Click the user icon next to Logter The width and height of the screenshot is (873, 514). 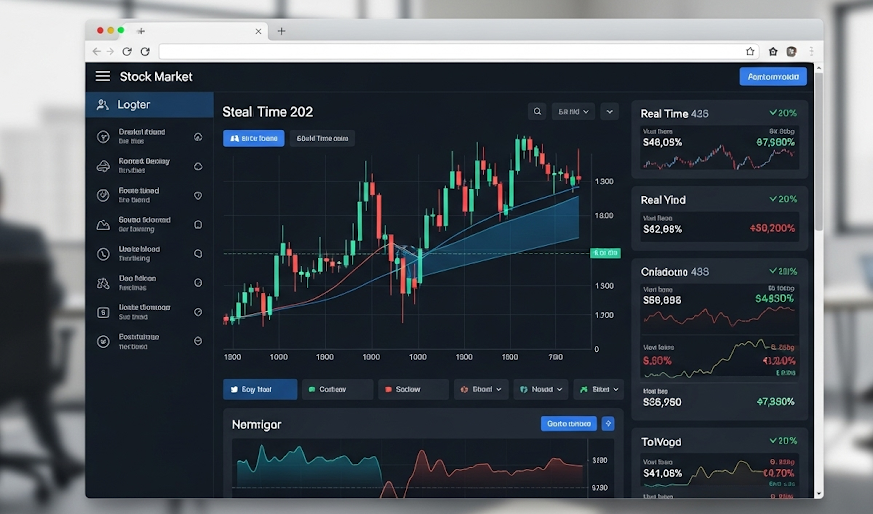coord(102,105)
